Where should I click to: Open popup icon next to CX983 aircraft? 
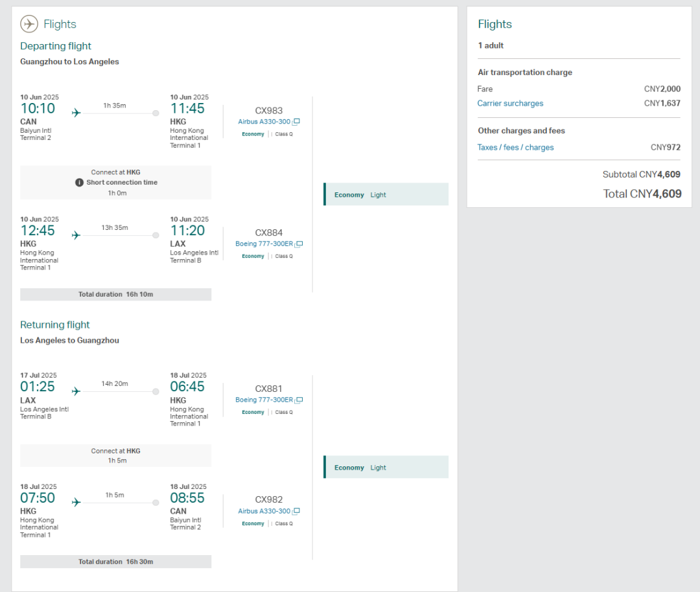click(x=296, y=122)
